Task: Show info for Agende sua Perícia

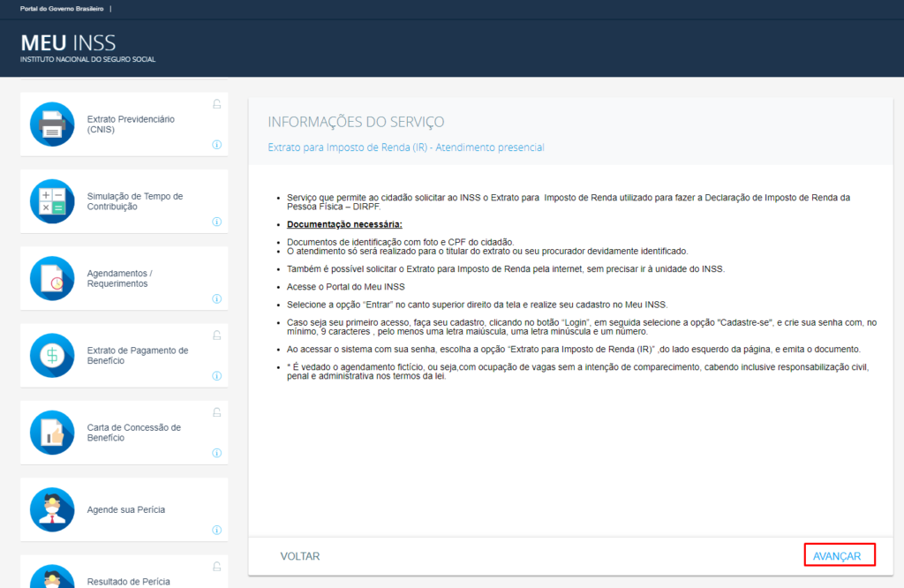Action: pos(217,530)
